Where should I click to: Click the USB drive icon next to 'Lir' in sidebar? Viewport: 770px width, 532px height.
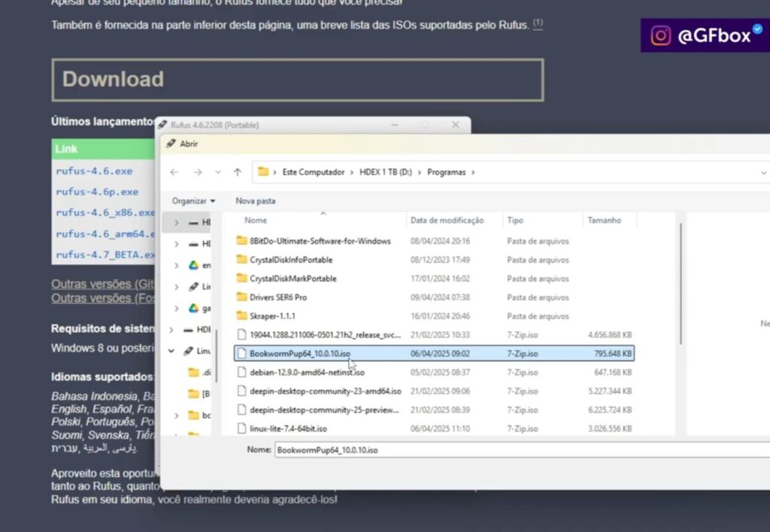(193, 286)
